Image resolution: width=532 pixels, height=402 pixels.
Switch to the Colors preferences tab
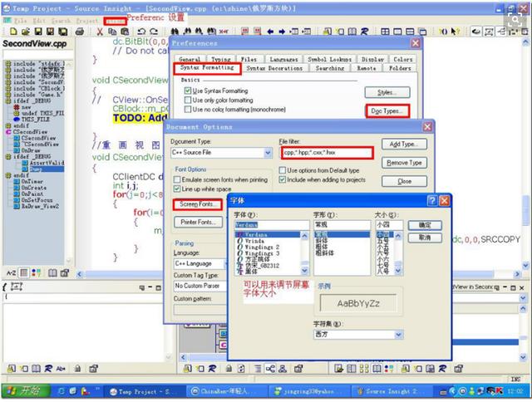402,59
